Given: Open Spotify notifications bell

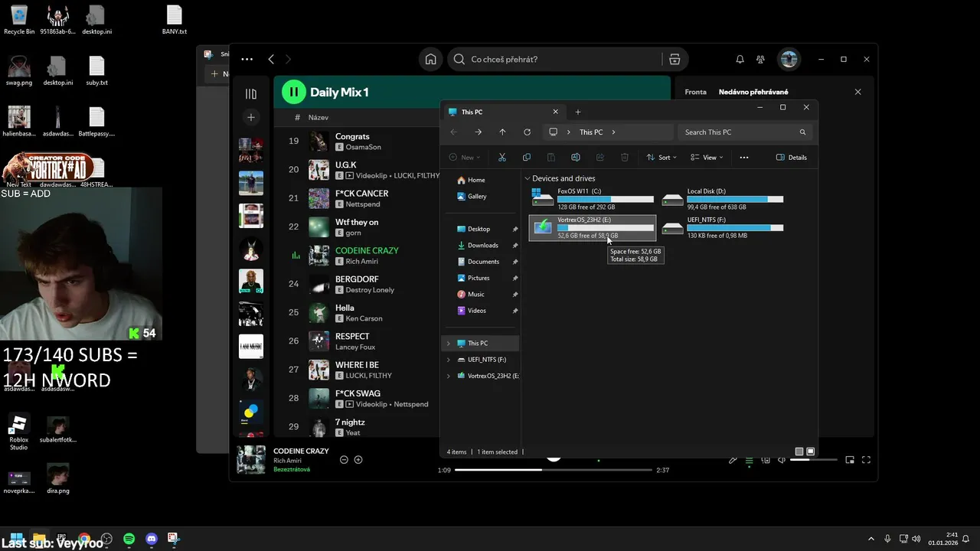Looking at the screenshot, I should coord(740,59).
